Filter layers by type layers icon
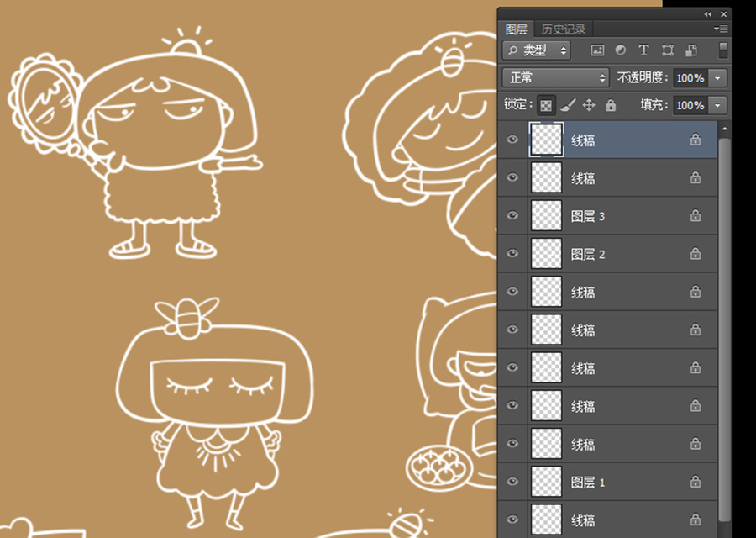The height and width of the screenshot is (538, 756). [x=643, y=50]
